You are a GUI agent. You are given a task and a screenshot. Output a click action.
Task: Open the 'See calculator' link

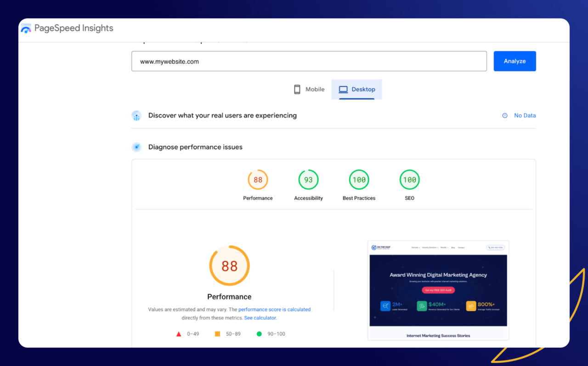pyautogui.click(x=260, y=318)
